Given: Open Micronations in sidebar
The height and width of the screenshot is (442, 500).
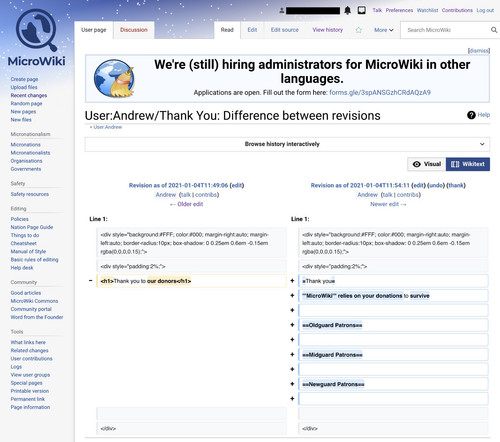Looking at the screenshot, I should (x=25, y=145).
